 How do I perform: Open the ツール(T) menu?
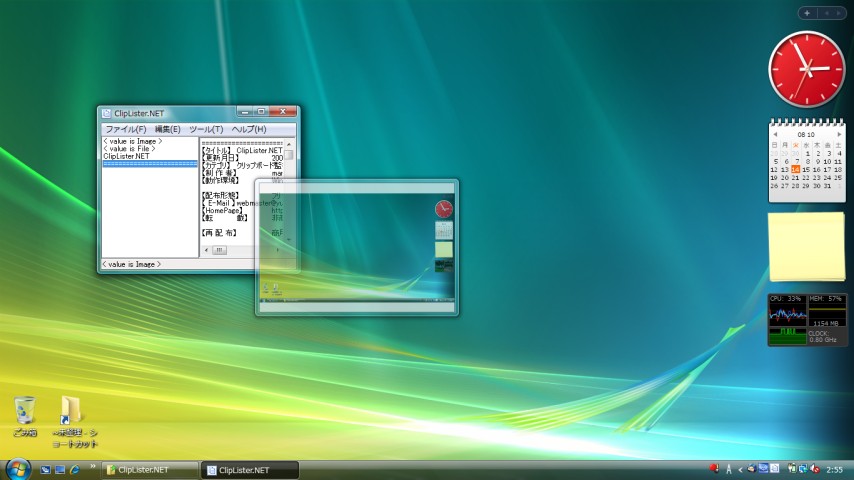(206, 129)
